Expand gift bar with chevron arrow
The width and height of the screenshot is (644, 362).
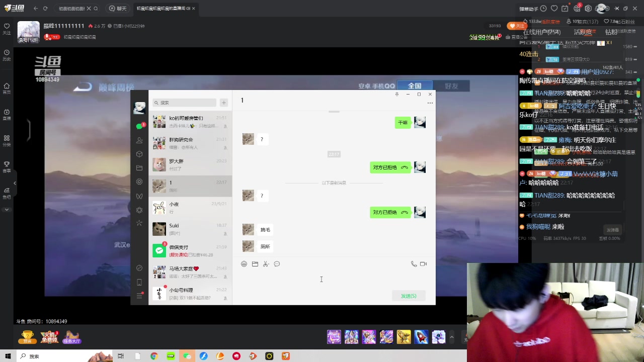(452, 337)
